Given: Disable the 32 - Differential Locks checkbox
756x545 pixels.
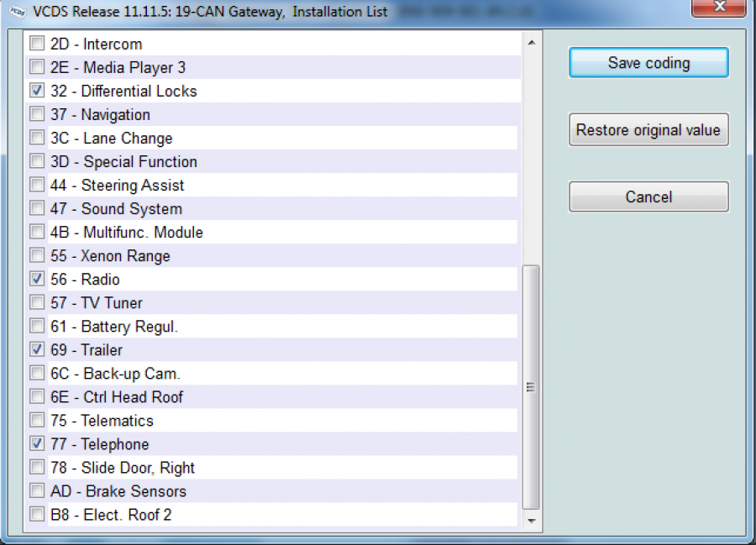Looking at the screenshot, I should coord(37,91).
